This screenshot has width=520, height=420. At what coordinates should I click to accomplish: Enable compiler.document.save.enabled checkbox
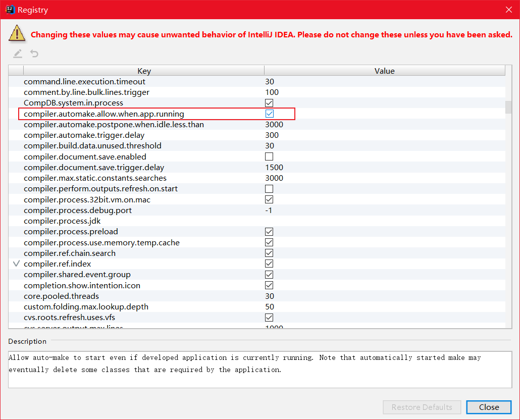click(x=269, y=156)
